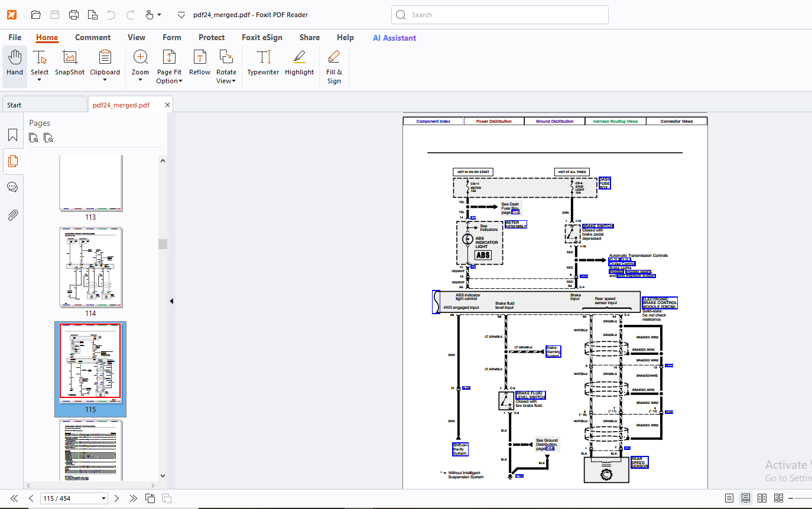The width and height of the screenshot is (812, 509).
Task: Switch to the View ribbon tab
Action: 137,37
